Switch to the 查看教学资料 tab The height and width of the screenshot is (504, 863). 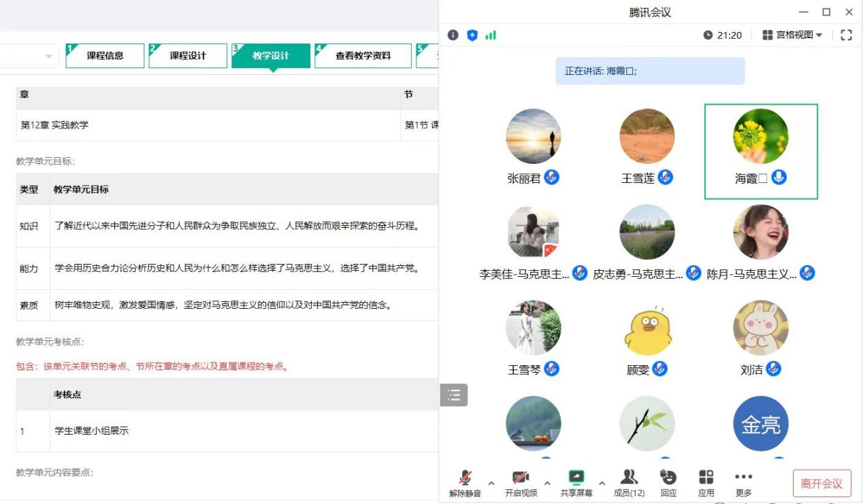(x=363, y=56)
